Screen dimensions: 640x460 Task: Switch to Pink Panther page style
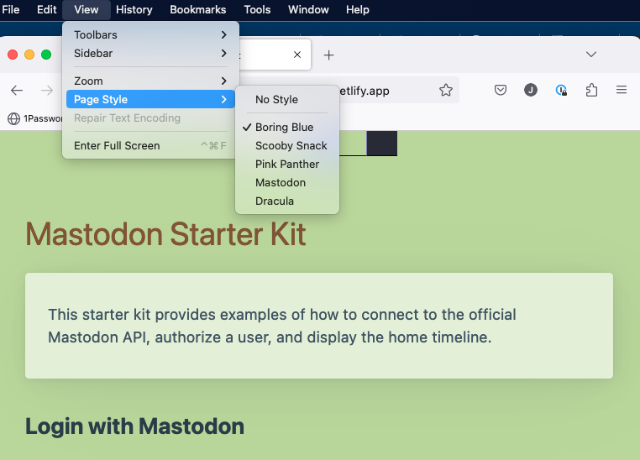coord(287,164)
